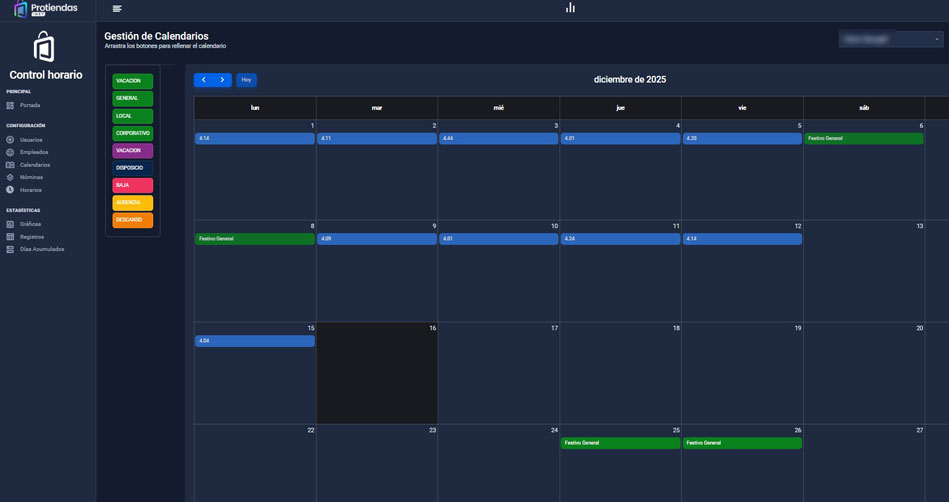Click the Empleados face icon
Screen dimensions: 949x502
pos(10,153)
